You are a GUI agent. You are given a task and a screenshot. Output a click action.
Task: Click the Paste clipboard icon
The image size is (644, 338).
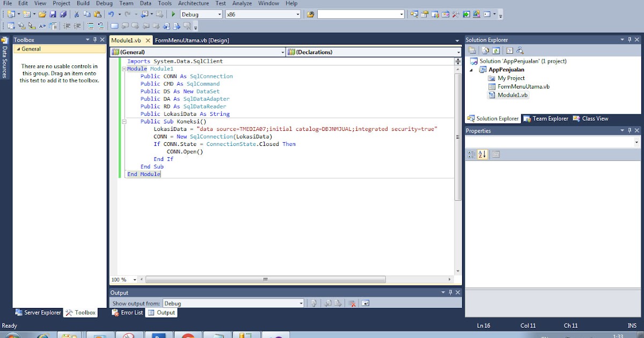tap(98, 14)
